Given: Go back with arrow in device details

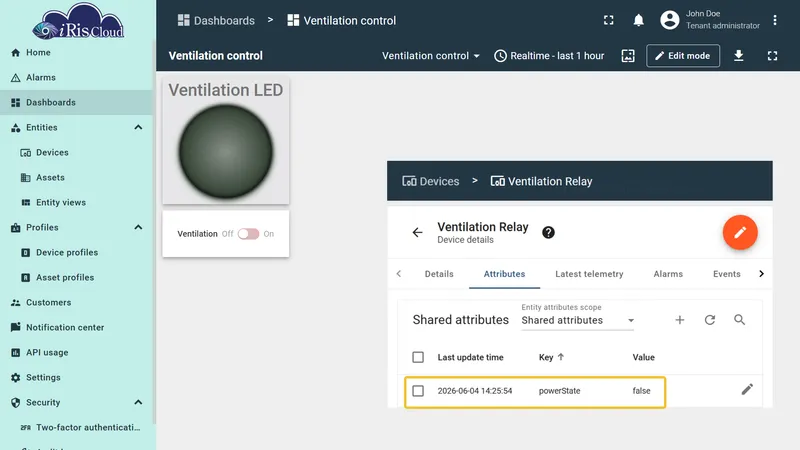Looking at the screenshot, I should (x=417, y=233).
